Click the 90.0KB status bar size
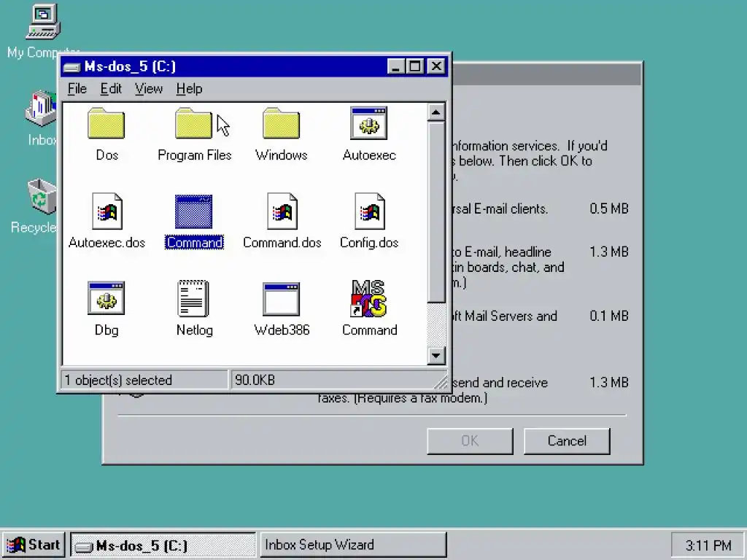Image resolution: width=747 pixels, height=560 pixels. pyautogui.click(x=255, y=380)
